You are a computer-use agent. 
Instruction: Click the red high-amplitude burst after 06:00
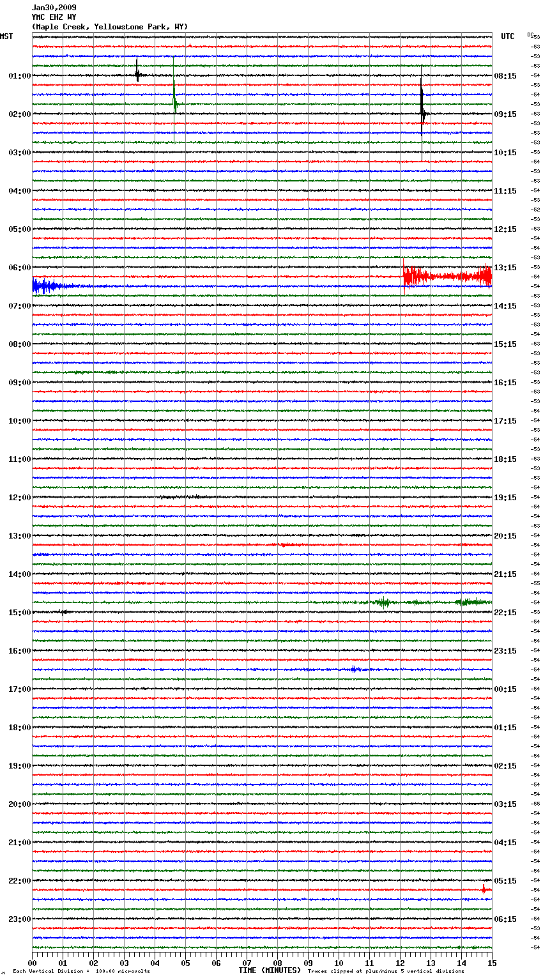coord(447,277)
